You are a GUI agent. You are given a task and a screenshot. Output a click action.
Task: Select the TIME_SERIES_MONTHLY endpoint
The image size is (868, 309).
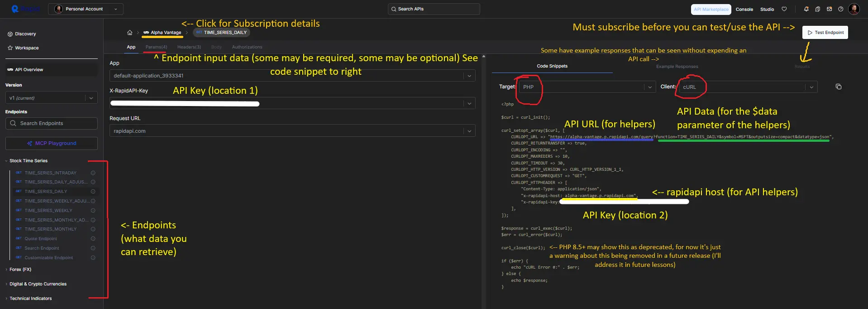(x=50, y=229)
